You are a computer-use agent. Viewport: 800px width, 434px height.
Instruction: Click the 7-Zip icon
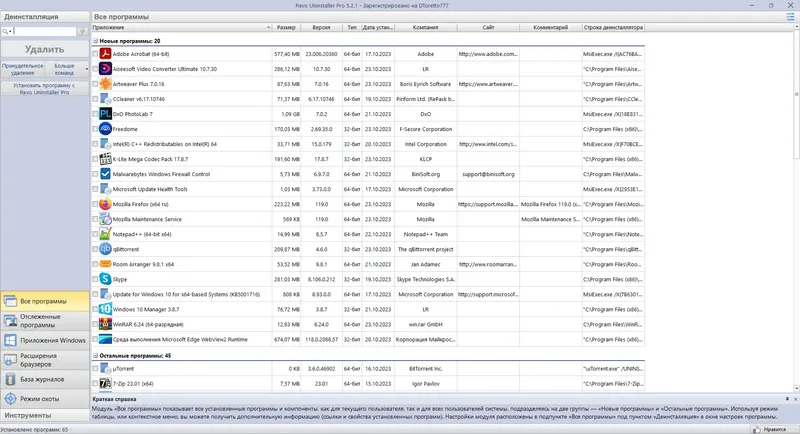click(105, 384)
